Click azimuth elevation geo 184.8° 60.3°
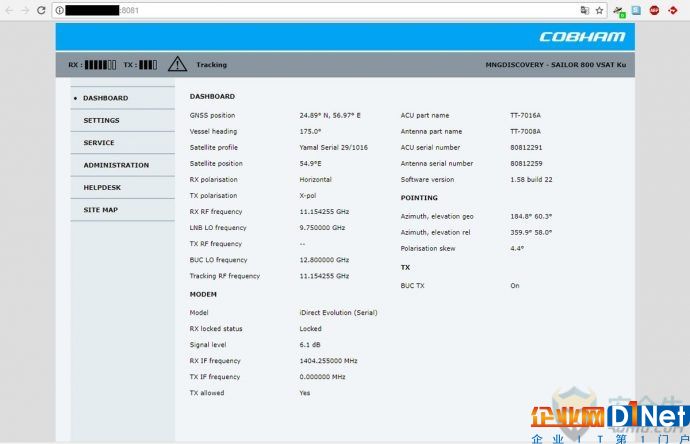690x444 pixels. [x=531, y=216]
